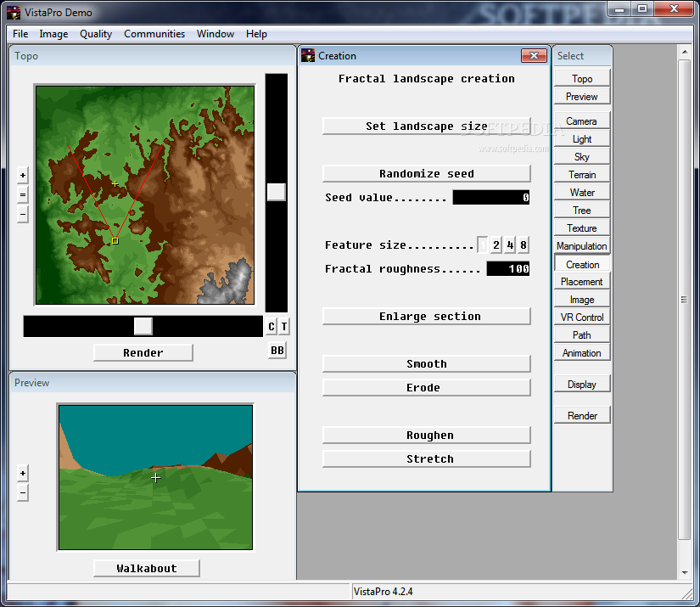
Task: Select feature size 1
Action: (x=483, y=244)
